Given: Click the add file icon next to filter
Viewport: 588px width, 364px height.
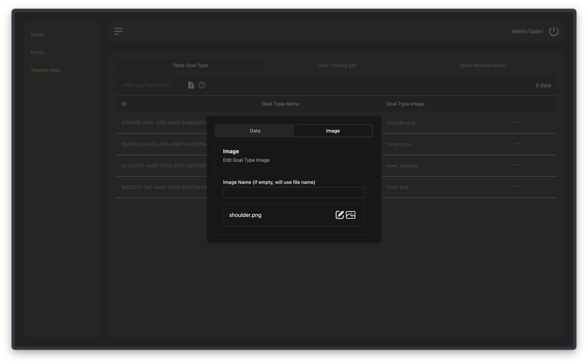Looking at the screenshot, I should 191,85.
